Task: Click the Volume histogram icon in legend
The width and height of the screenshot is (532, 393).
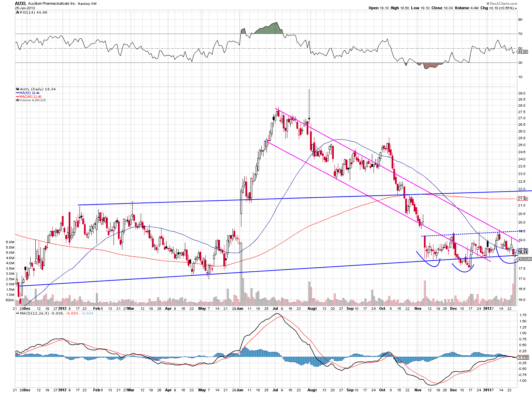Action: coord(17,100)
